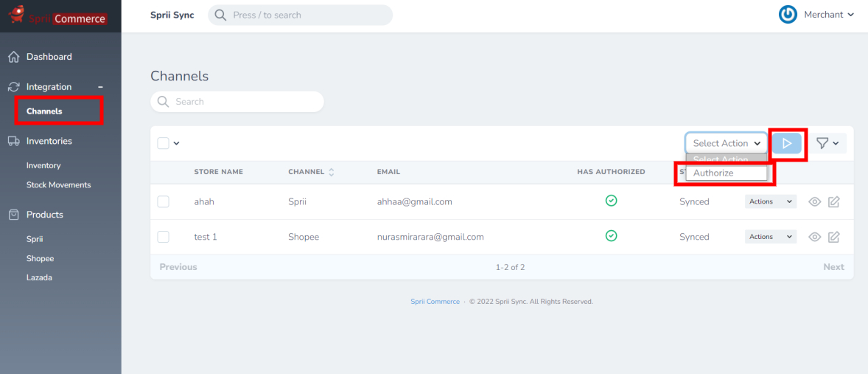Open Actions dropdown for test 1 row
Screen dimensions: 868x374
pyautogui.click(x=771, y=237)
